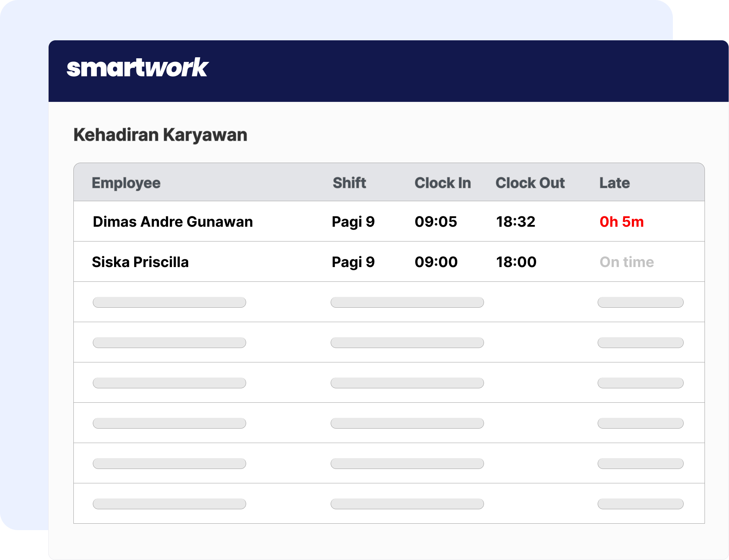
Task: Click the On time status for Siska Priscilla
Action: 626,262
